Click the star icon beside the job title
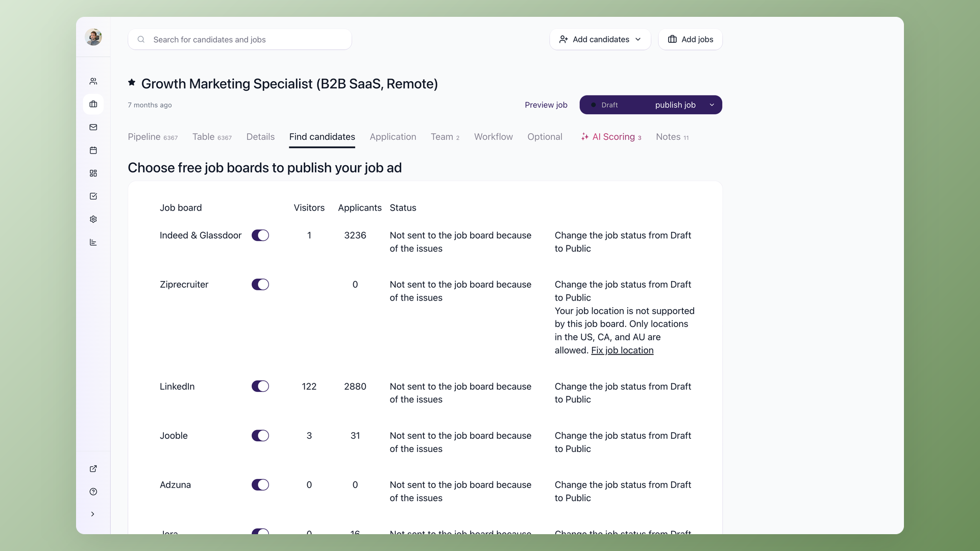Viewport: 980px width, 551px height. click(x=132, y=82)
